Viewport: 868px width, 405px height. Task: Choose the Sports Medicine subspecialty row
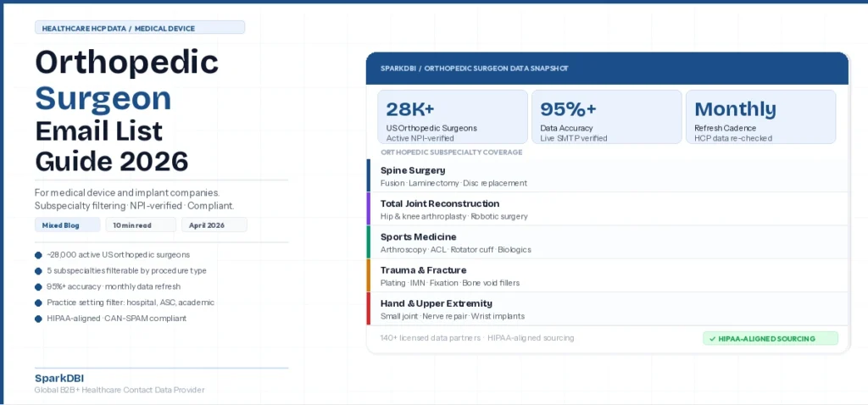607,241
